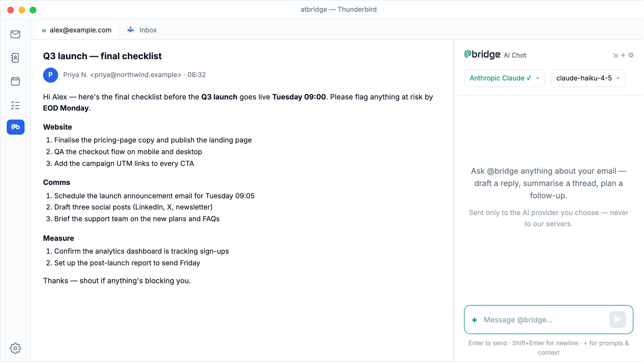This screenshot has width=644, height=362.
Task: Click the macOS yellow minimize button
Action: coord(22,10)
